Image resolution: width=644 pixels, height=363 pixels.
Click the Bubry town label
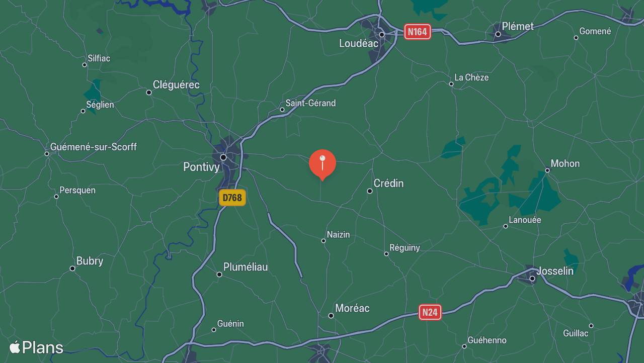point(90,261)
